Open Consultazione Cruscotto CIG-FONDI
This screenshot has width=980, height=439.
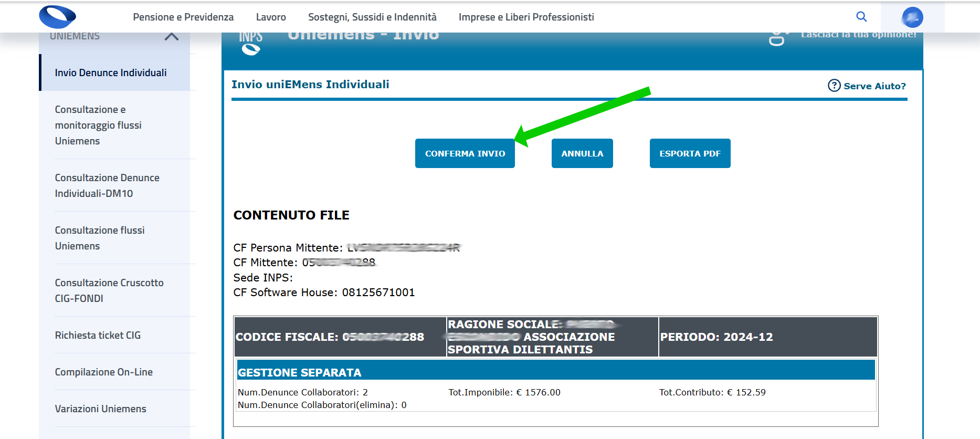click(x=109, y=290)
